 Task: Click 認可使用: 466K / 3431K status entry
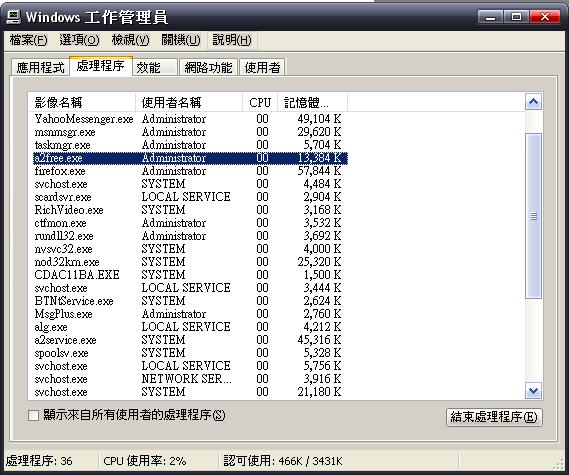tap(283, 461)
